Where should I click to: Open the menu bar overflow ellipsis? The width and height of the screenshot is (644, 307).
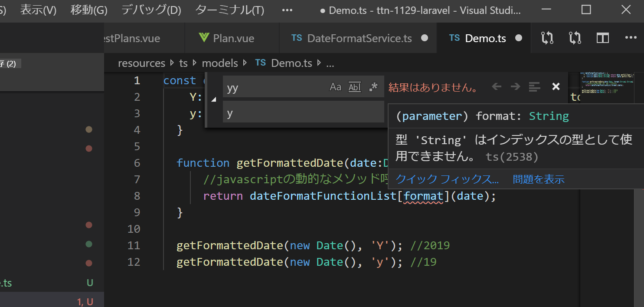click(x=287, y=10)
